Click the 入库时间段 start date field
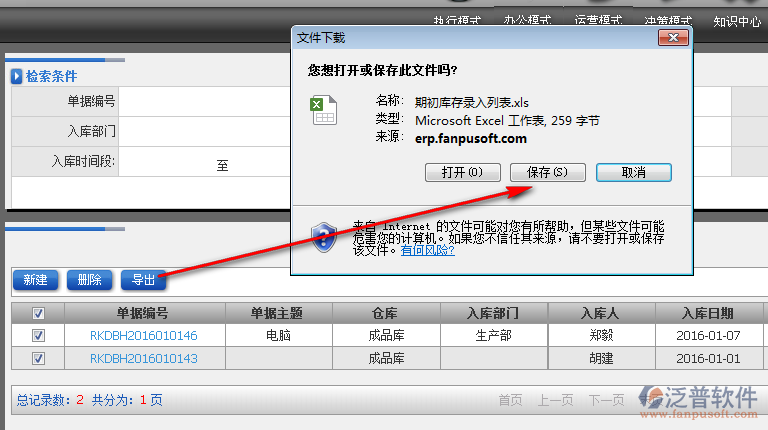The image size is (768, 430). pyautogui.click(x=167, y=162)
